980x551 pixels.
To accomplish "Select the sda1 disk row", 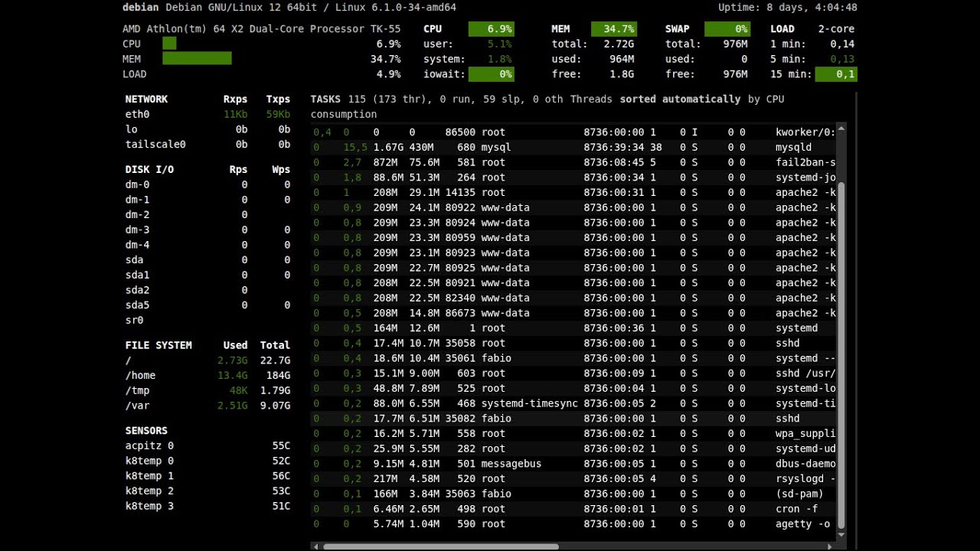I will point(207,275).
